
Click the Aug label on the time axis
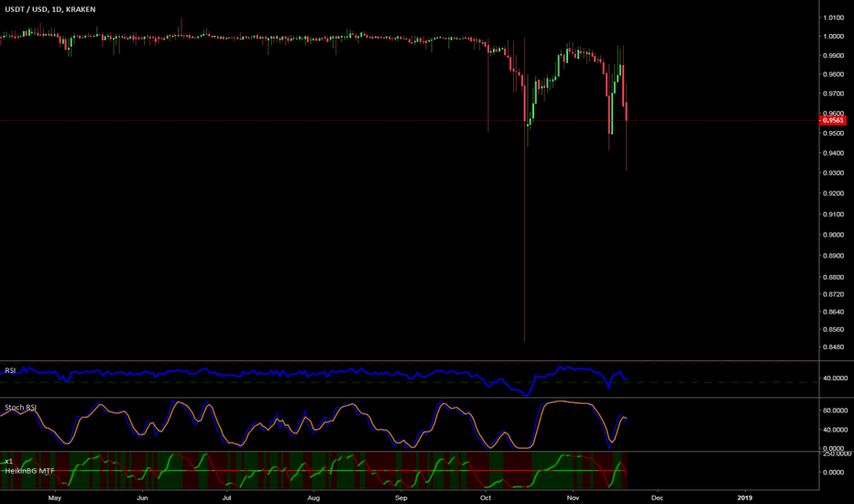pos(313,498)
